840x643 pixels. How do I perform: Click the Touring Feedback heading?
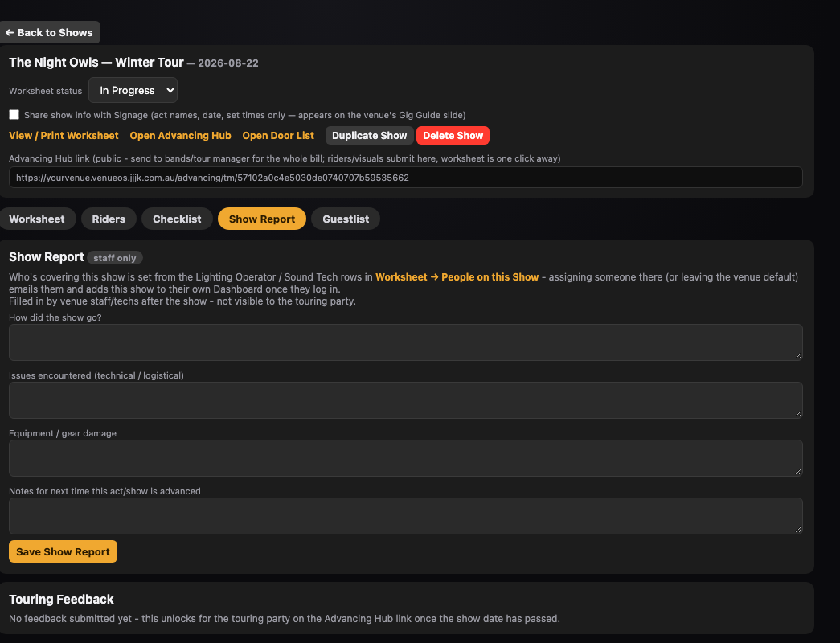pyautogui.click(x=62, y=599)
